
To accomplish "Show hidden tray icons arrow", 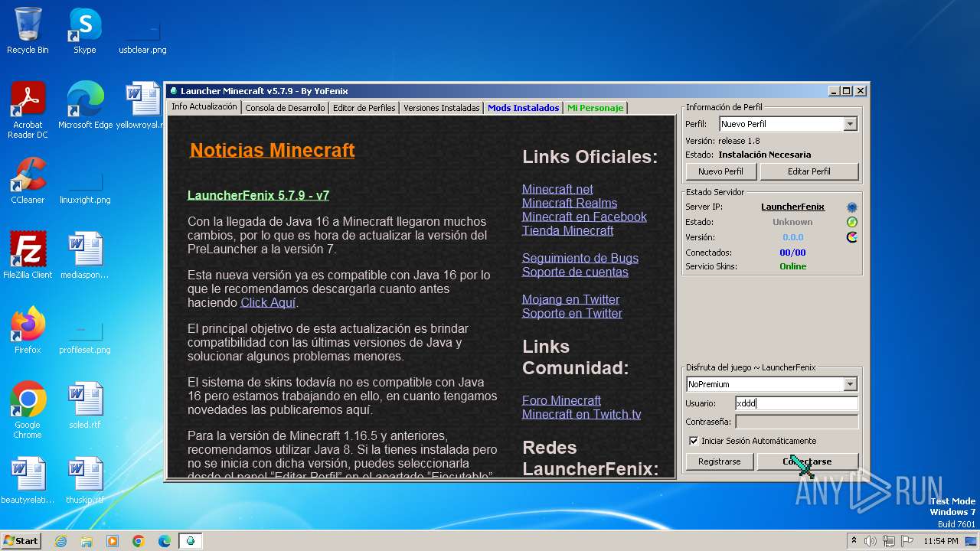I will (x=854, y=541).
